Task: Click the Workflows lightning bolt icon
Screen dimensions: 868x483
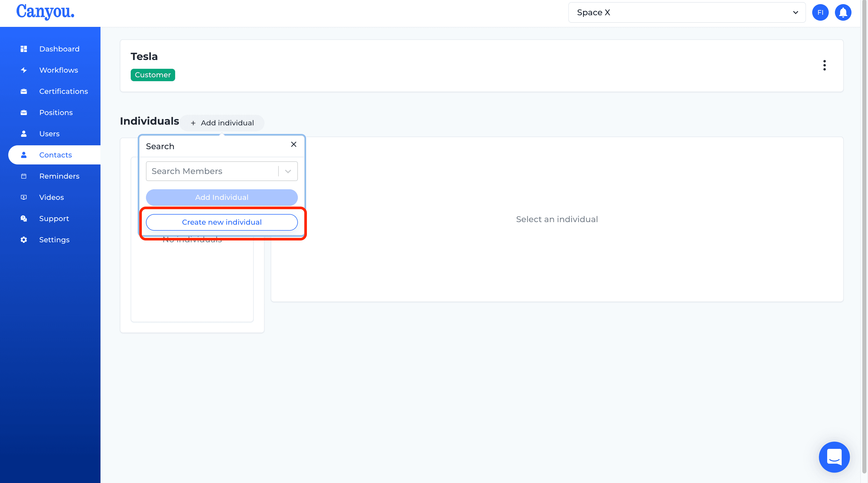Action: (24, 70)
